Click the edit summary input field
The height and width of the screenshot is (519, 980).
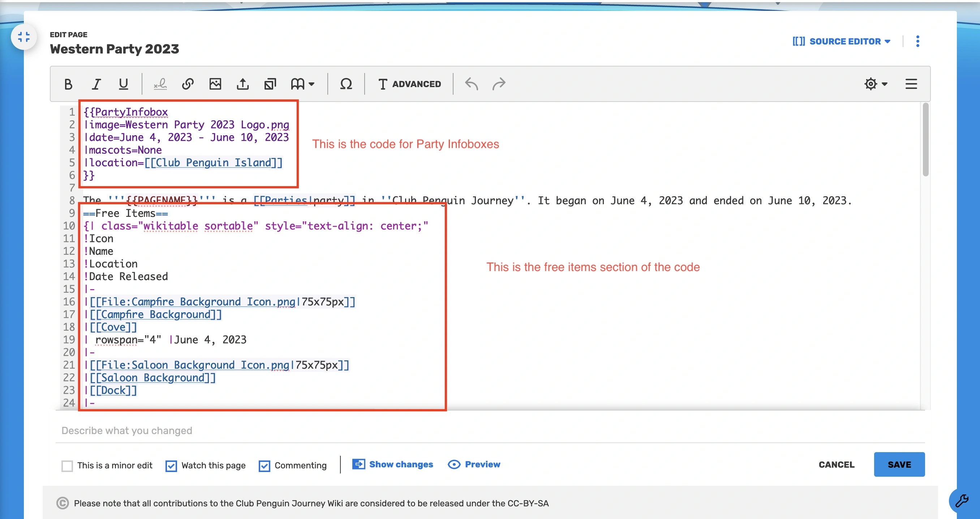coord(489,431)
